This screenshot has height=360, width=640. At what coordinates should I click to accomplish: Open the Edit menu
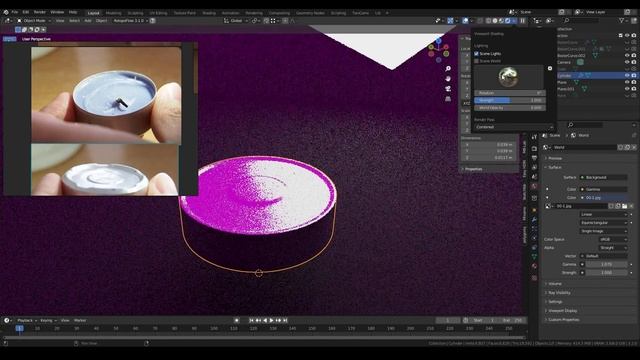pos(26,12)
